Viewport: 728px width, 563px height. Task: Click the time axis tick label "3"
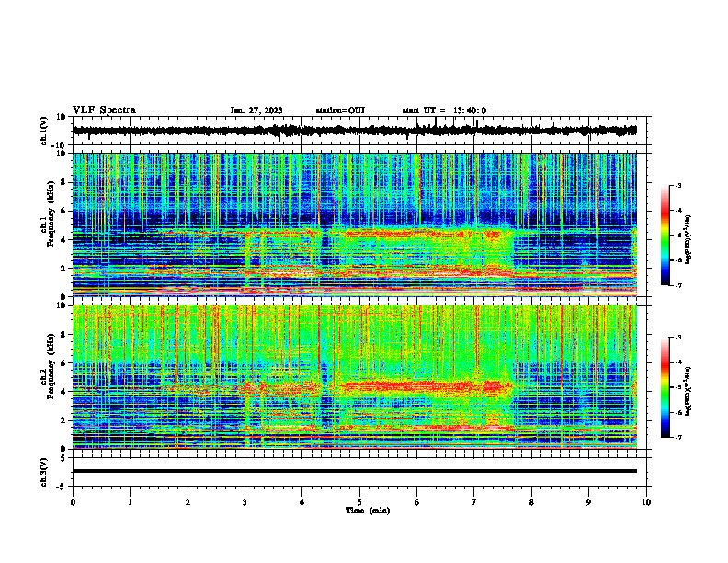point(245,502)
